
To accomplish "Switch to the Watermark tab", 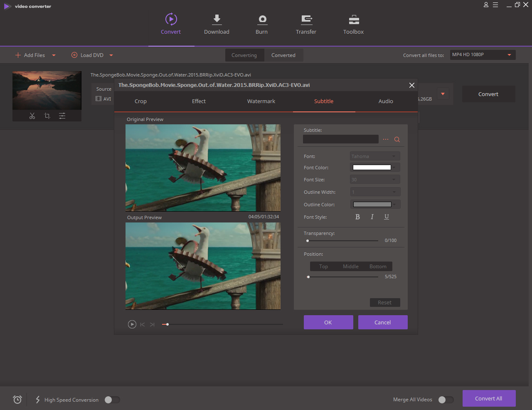I will pos(261,101).
